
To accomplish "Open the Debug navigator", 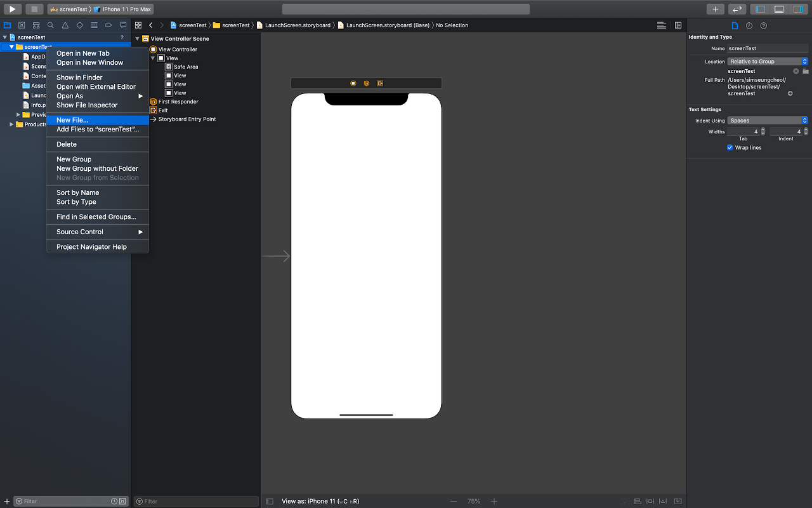I will [95, 25].
